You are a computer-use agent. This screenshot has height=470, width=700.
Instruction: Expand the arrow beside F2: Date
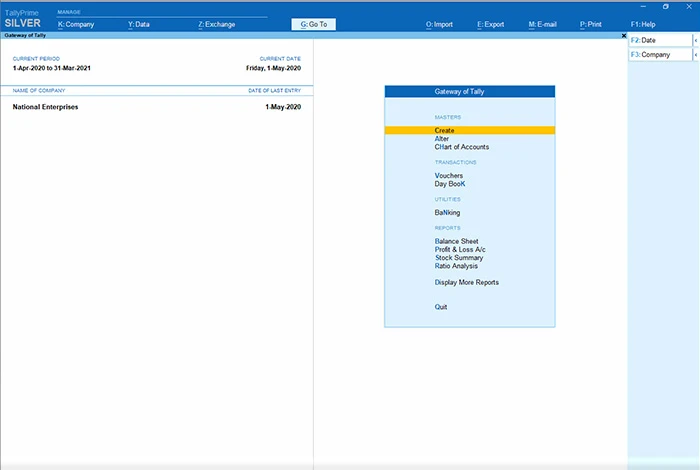(x=696, y=40)
